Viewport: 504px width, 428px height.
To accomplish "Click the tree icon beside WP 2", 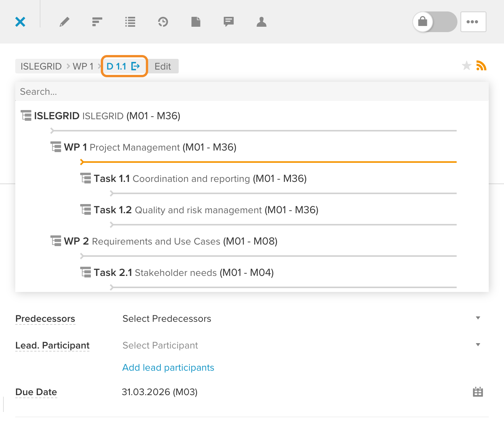I will pyautogui.click(x=56, y=241).
